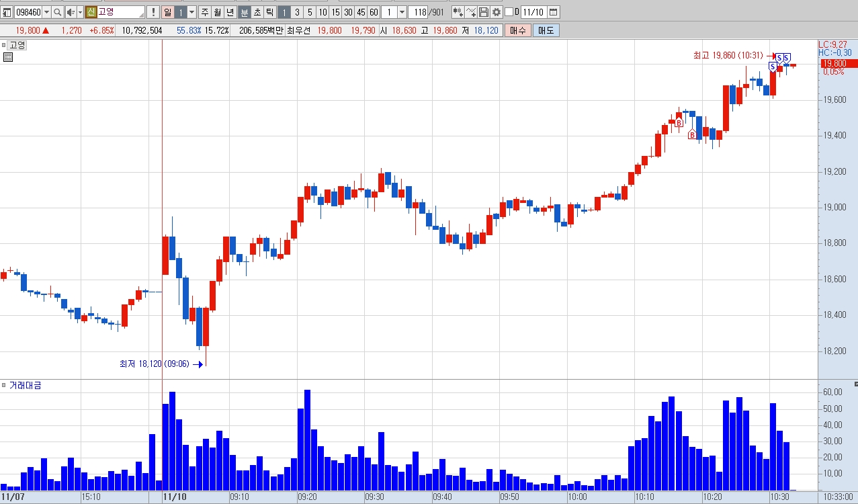Select the 분 (minute) chart period toggle

(244, 12)
